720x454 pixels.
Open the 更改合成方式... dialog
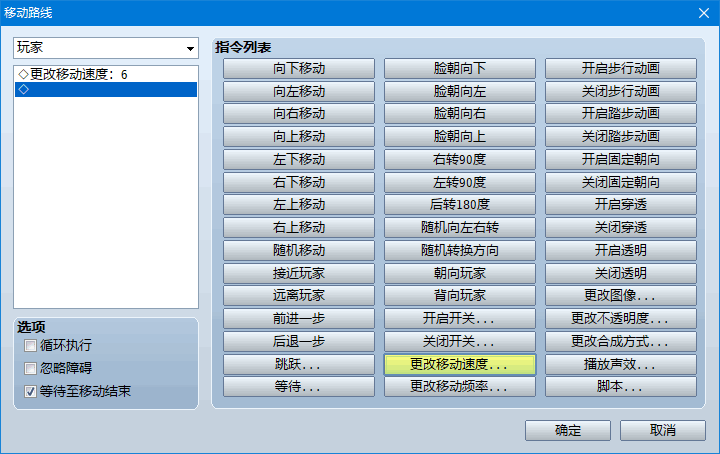(x=621, y=341)
